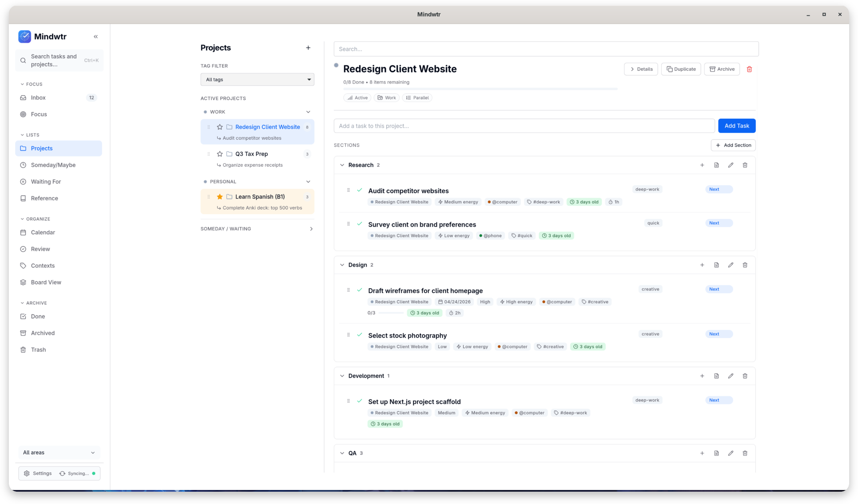Check off Select stock photography task
Image resolution: width=858 pixels, height=504 pixels.
coord(359,335)
